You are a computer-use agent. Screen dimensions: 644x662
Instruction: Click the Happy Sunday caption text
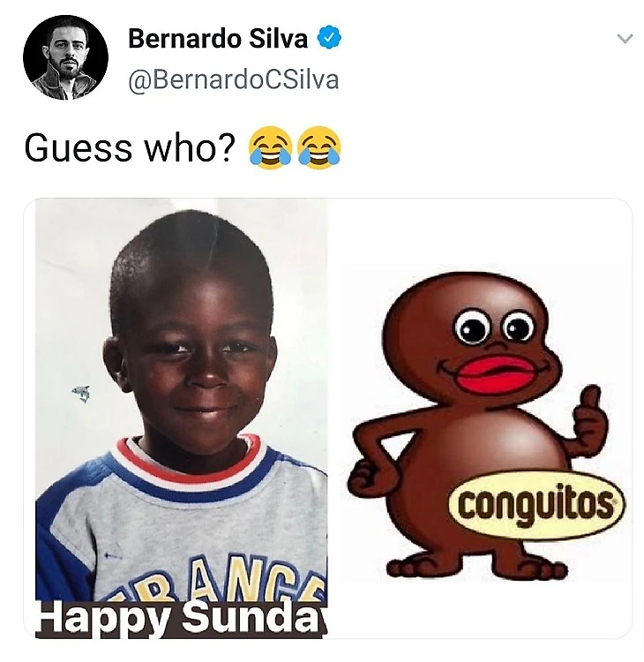[x=182, y=619]
